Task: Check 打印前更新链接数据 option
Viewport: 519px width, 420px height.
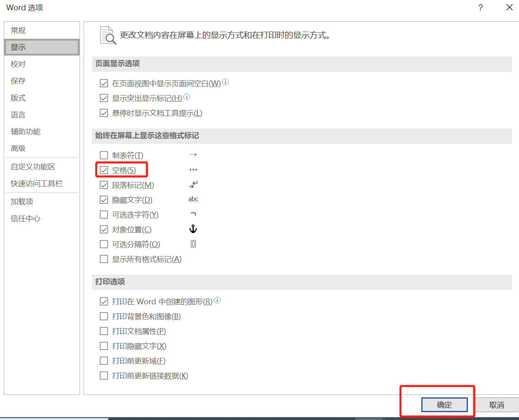Action: click(x=104, y=376)
